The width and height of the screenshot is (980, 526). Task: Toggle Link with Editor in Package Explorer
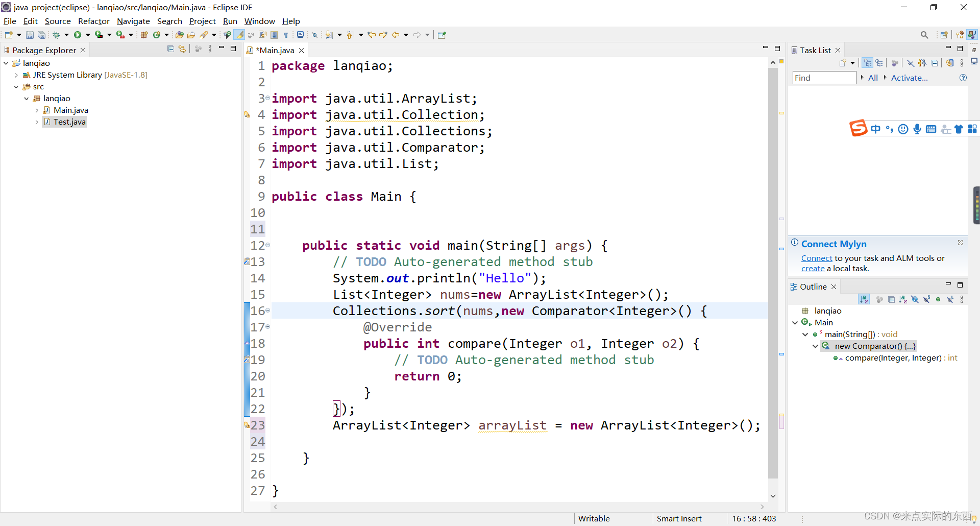(x=182, y=49)
